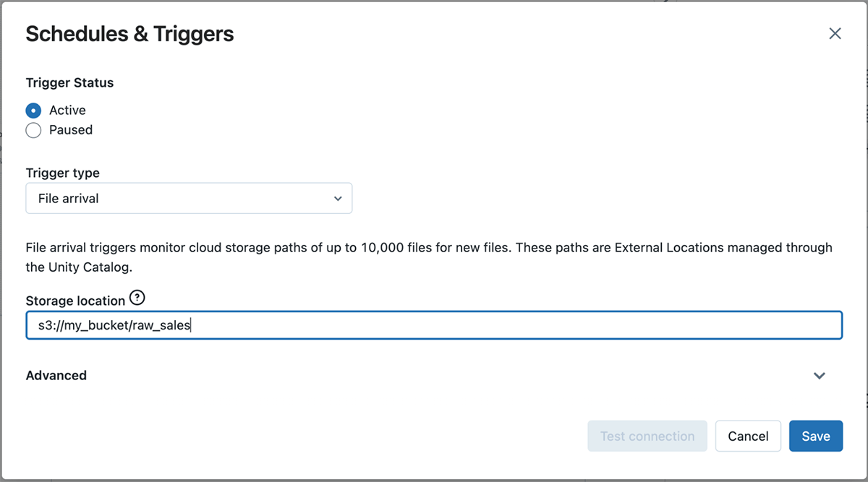Click the Trigger Status heading
This screenshot has width=868, height=482.
click(69, 83)
